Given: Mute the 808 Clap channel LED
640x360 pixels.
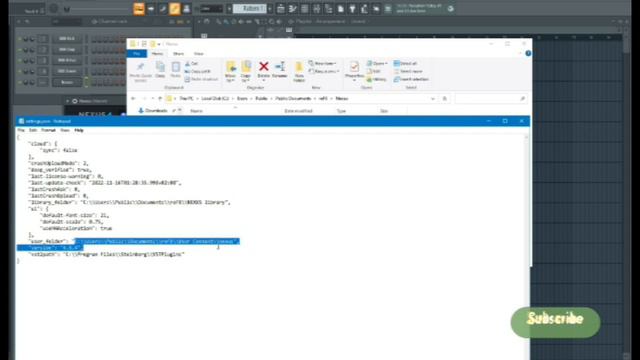Looking at the screenshot, I should [19, 50].
